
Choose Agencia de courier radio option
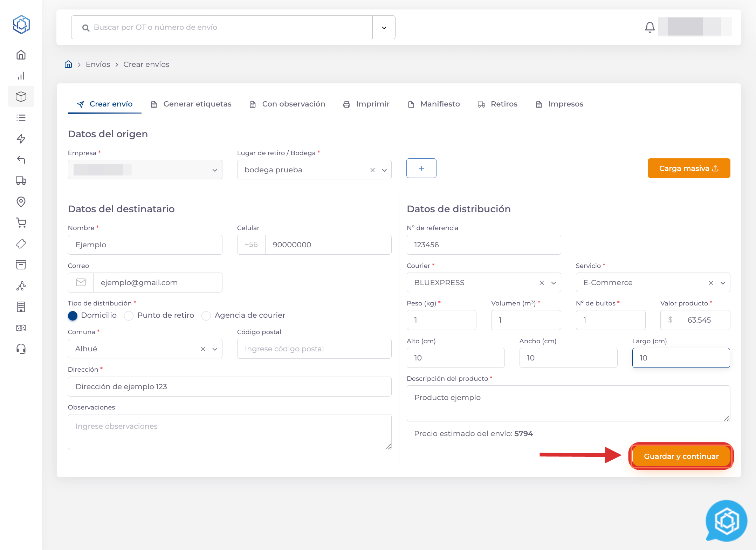206,316
